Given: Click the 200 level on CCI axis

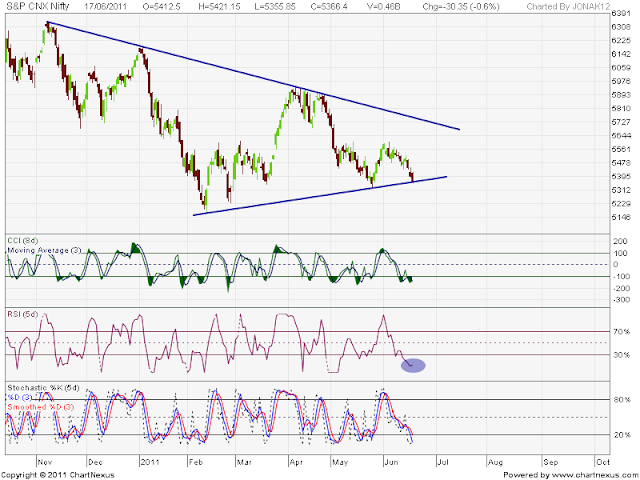Looking at the screenshot, I should [x=621, y=242].
